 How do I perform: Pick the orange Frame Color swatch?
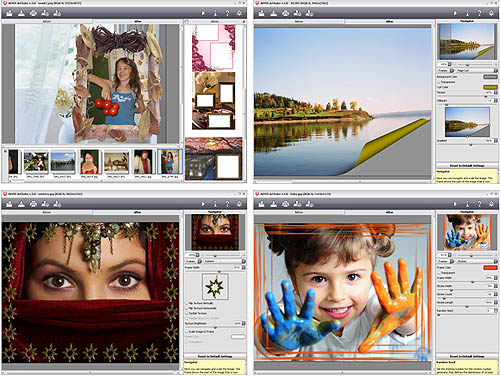coord(490,268)
